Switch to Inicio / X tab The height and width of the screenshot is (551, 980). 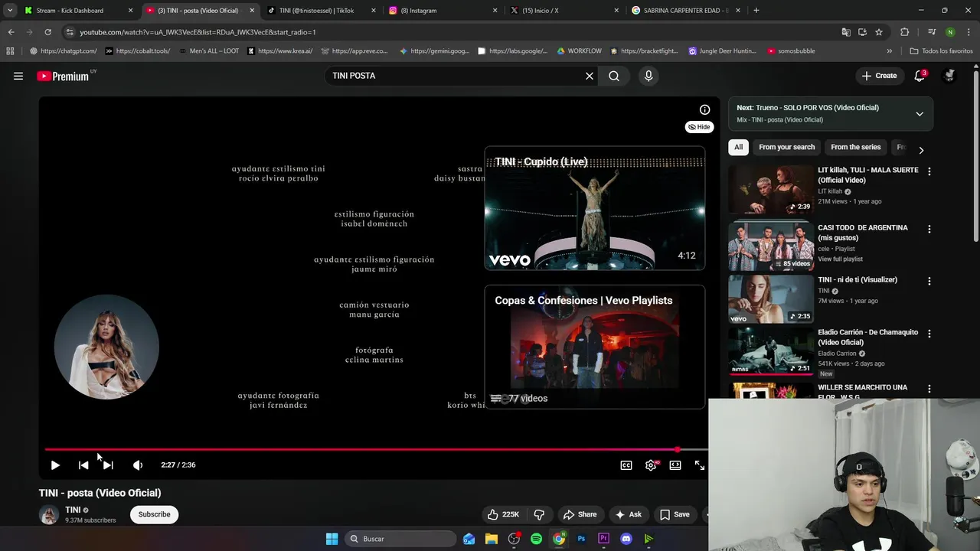coord(563,11)
